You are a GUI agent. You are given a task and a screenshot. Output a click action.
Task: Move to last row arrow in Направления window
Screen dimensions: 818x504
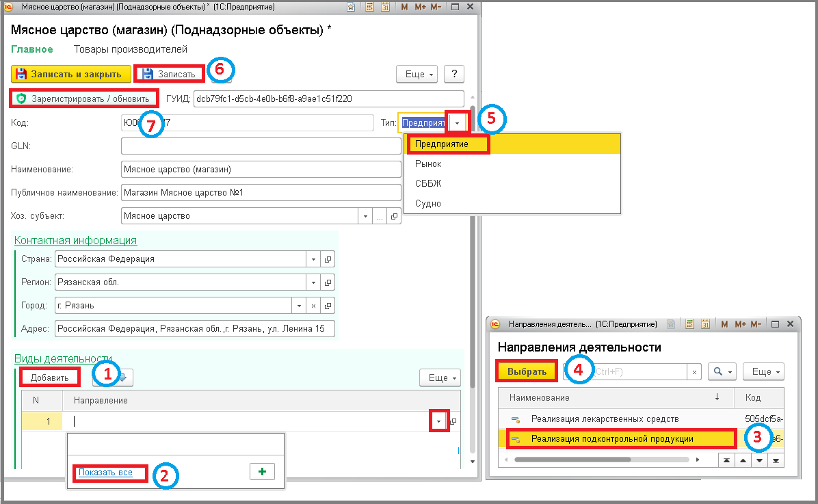coord(776,460)
